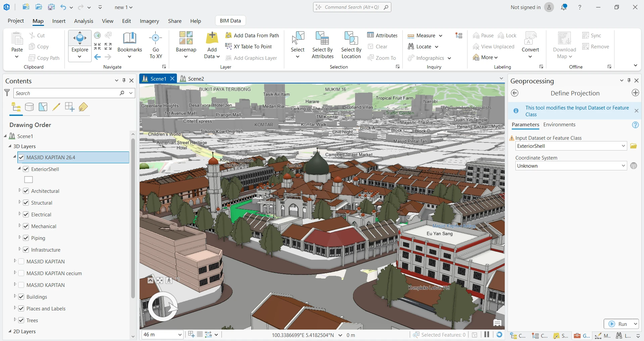The width and height of the screenshot is (644, 341).
Task: Enable the MASJID KAPITAN cecium layer
Action: click(21, 273)
